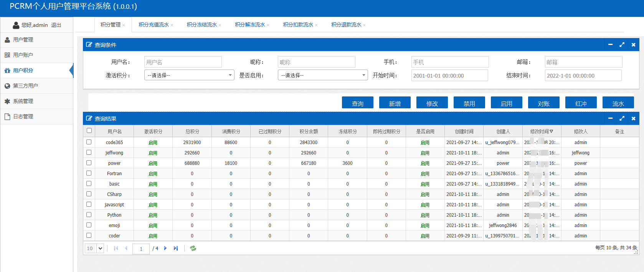Jump to last page icon
The image size is (644, 272).
click(176, 248)
